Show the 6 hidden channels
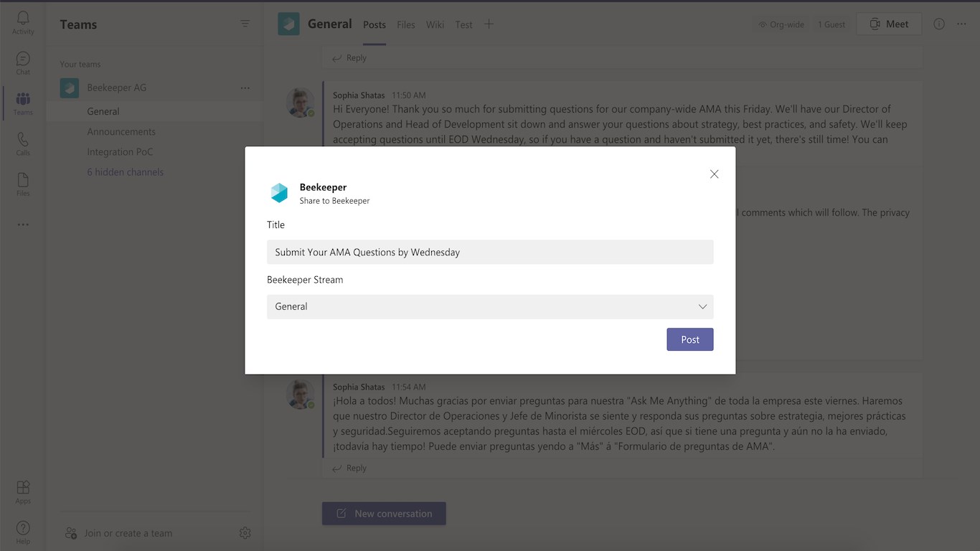980x551 pixels. point(126,172)
